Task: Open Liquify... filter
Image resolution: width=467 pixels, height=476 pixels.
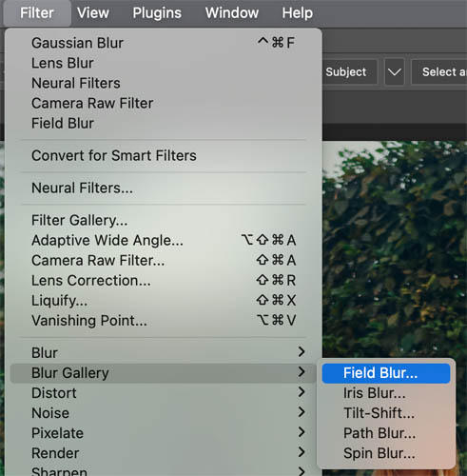Action: [x=164, y=301]
